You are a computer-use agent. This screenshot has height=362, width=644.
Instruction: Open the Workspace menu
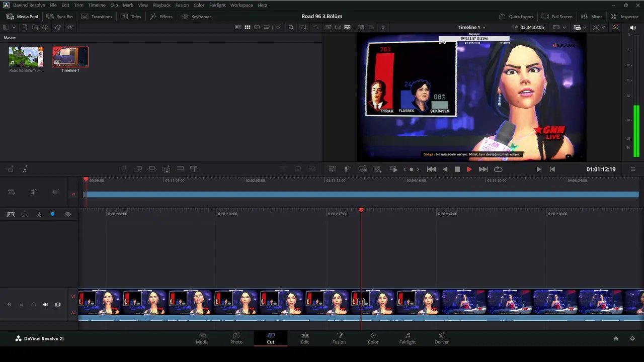(242, 5)
